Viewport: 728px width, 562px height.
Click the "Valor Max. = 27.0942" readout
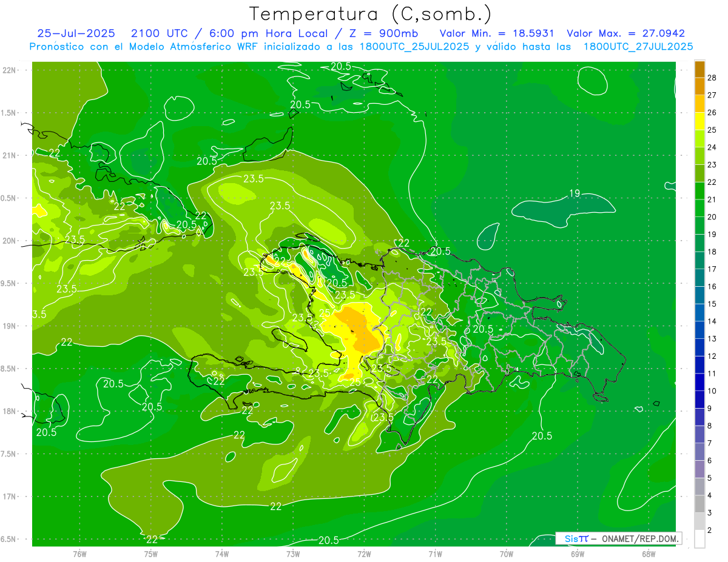click(x=625, y=33)
